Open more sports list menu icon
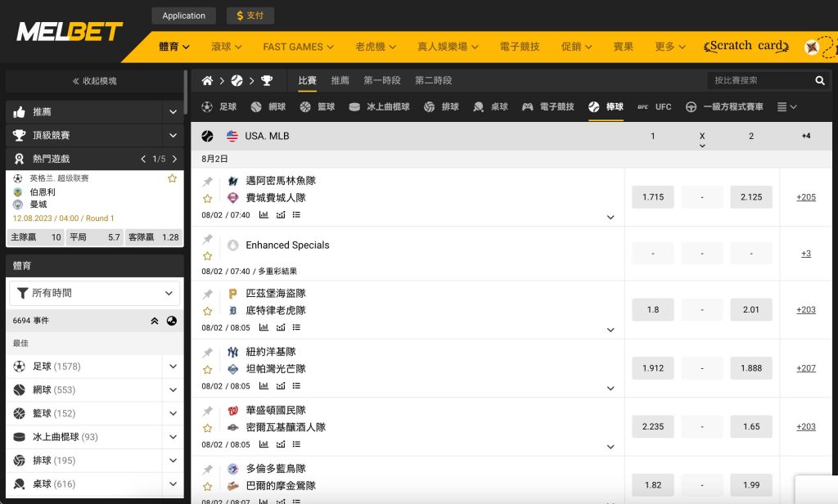This screenshot has height=504, width=838. (786, 107)
